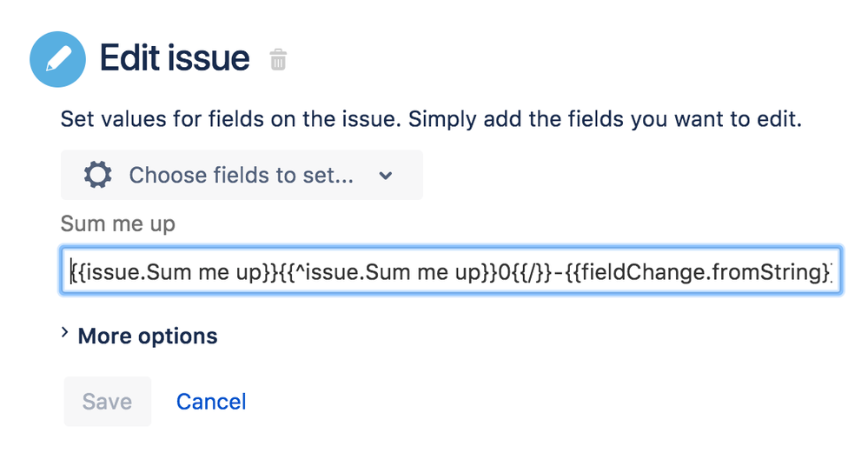Cancel editing the issue action
Image resolution: width=868 pixels, height=453 pixels.
(x=211, y=402)
